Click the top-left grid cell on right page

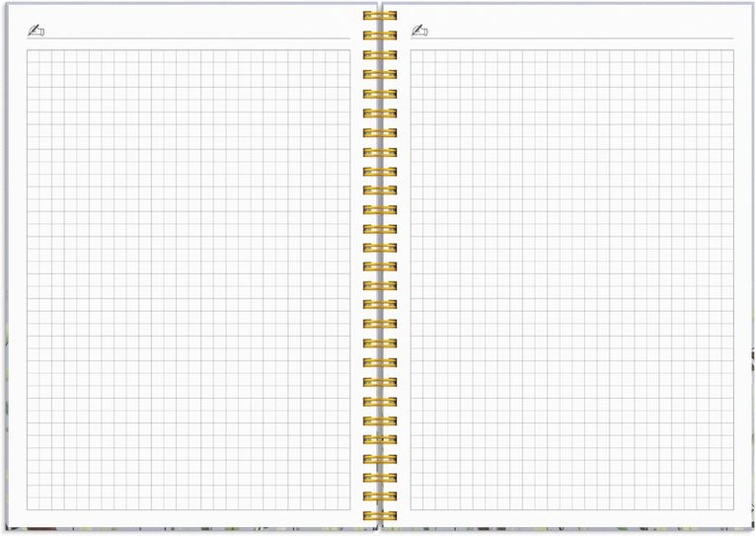click(x=416, y=56)
